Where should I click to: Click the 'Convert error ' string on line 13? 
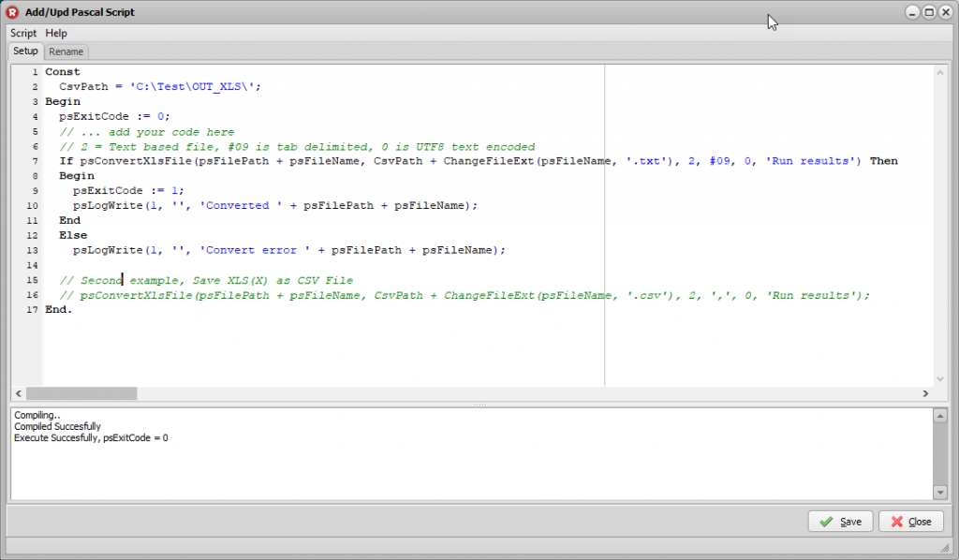pyautogui.click(x=255, y=251)
